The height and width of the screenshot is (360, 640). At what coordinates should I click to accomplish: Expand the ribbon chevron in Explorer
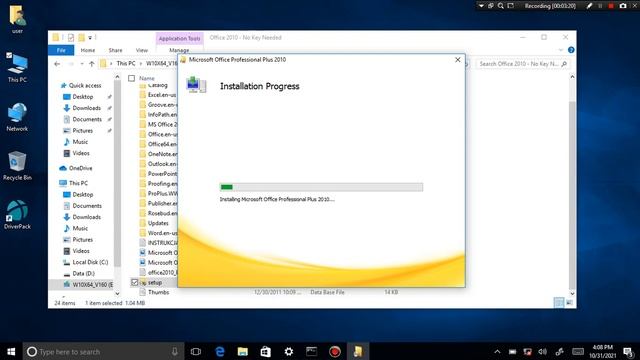(x=561, y=50)
